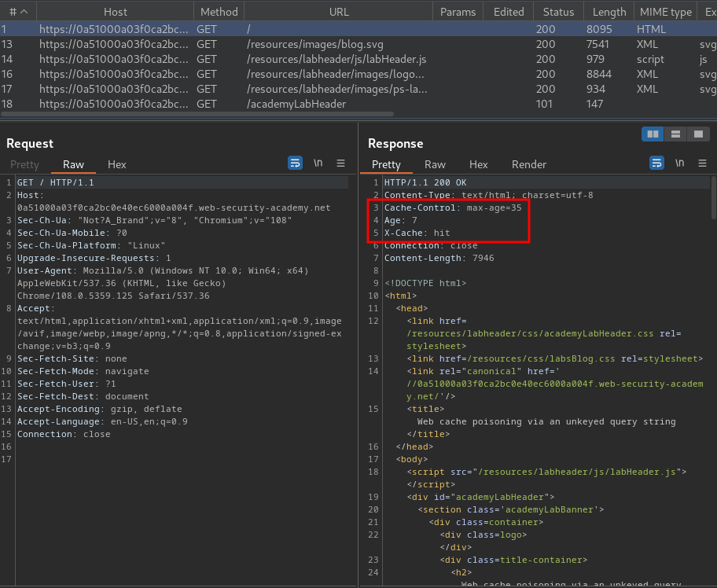Click script MIME type cell in row 14
This screenshot has height=588, width=717.
pos(650,60)
